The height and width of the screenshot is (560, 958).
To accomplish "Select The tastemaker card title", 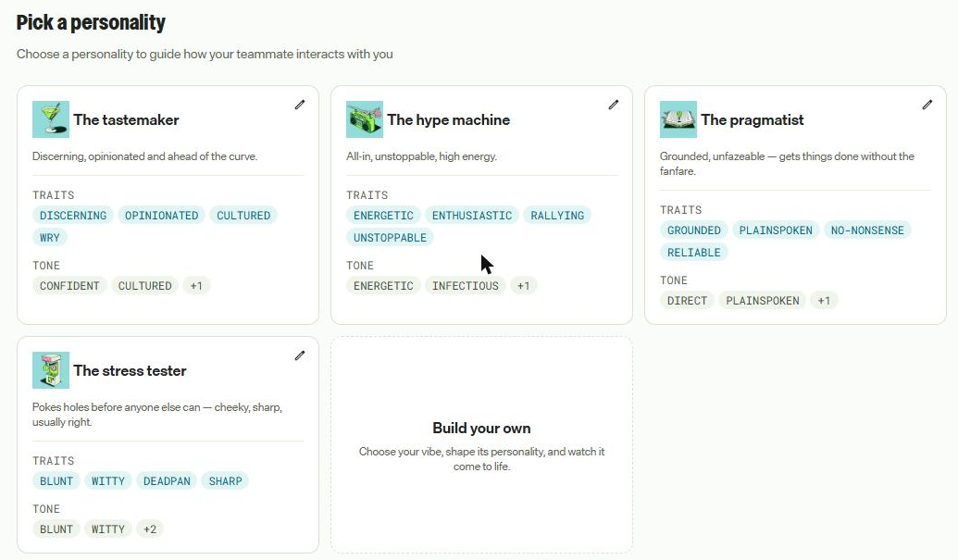I will tap(127, 119).
